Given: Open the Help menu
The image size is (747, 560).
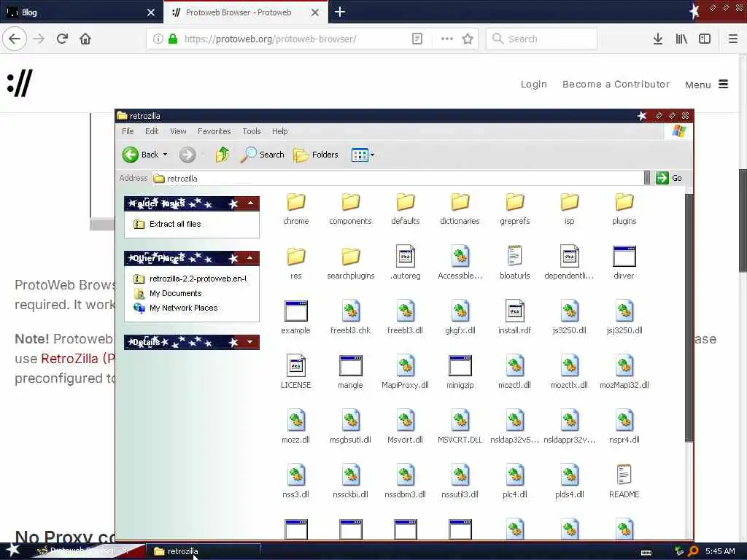Looking at the screenshot, I should 279,131.
